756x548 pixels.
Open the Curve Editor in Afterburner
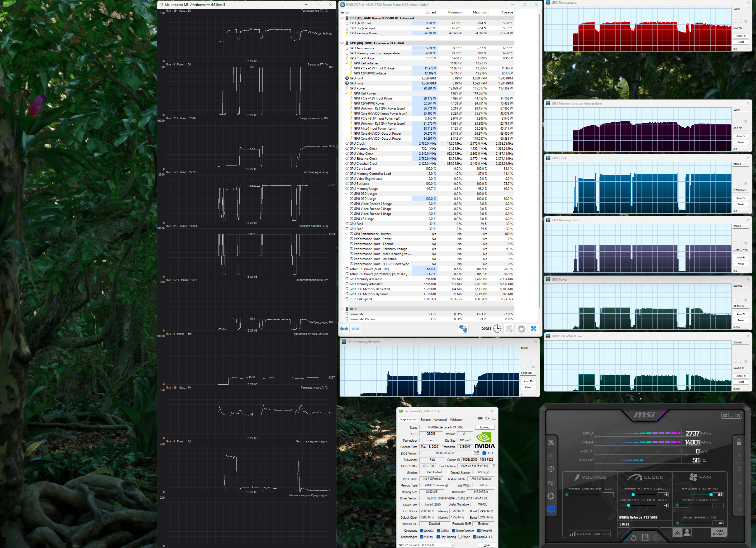589,534
